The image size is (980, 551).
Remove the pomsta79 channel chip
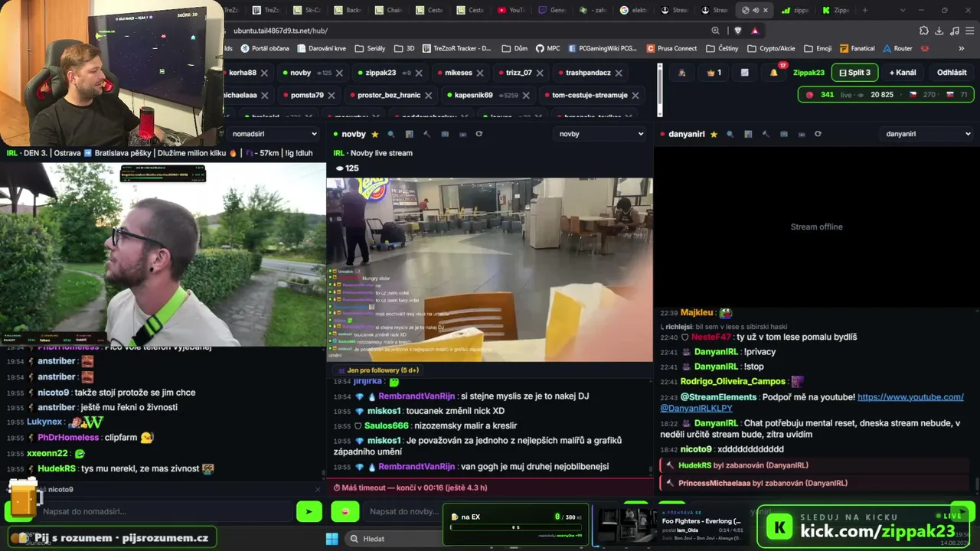332,95
